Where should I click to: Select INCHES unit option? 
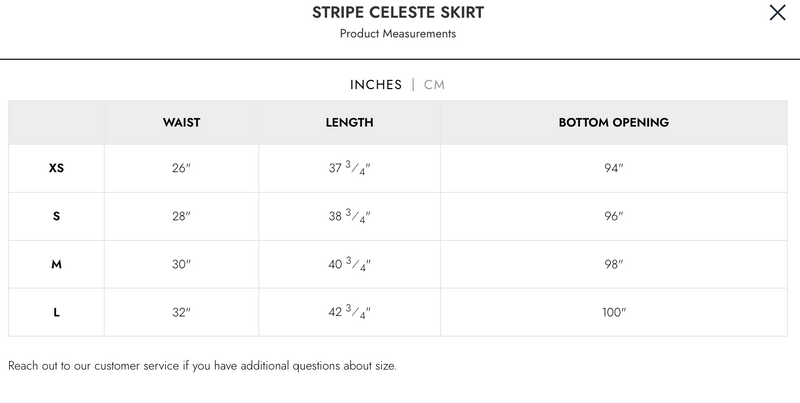[x=376, y=85]
